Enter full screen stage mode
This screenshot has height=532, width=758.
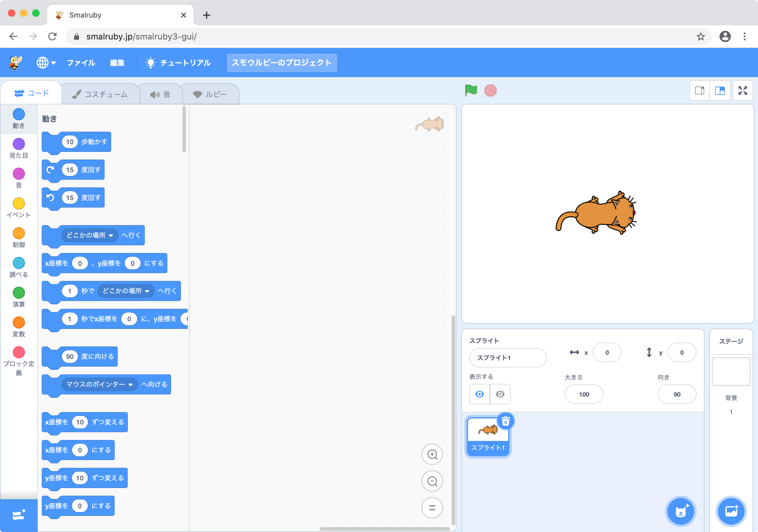pos(742,90)
